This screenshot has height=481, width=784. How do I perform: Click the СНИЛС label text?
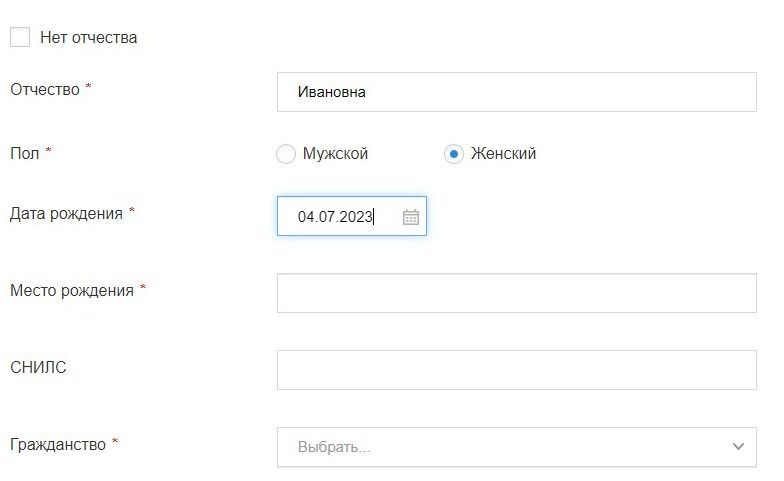coord(38,368)
